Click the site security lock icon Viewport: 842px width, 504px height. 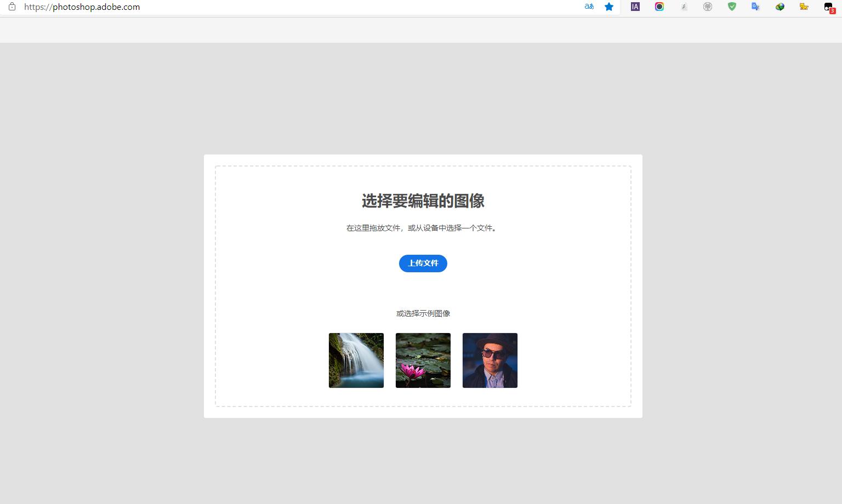12,7
